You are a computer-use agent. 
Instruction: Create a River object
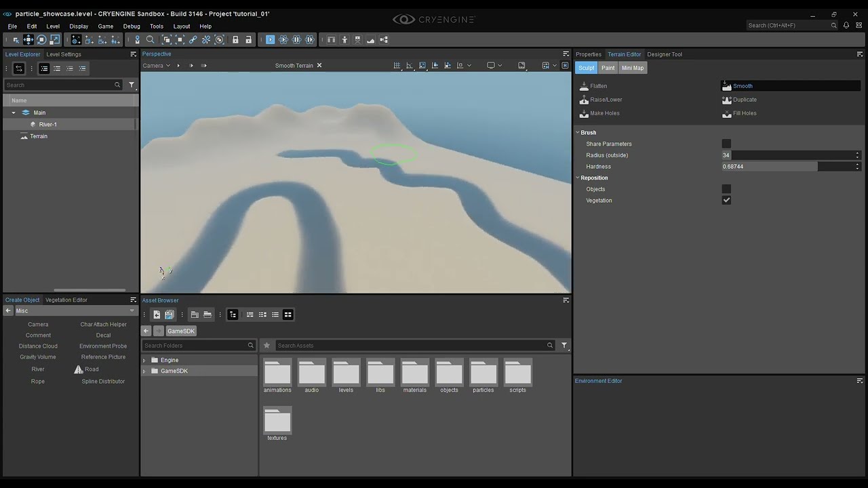pos(38,369)
